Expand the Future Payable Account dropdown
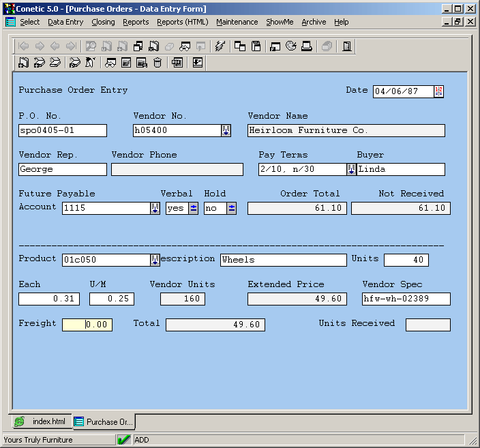Viewport: 480px width, 448px height. click(155, 209)
